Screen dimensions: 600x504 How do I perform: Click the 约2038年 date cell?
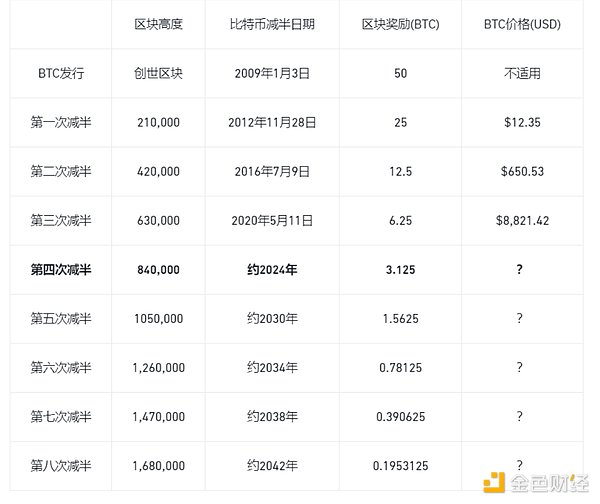coord(272,416)
